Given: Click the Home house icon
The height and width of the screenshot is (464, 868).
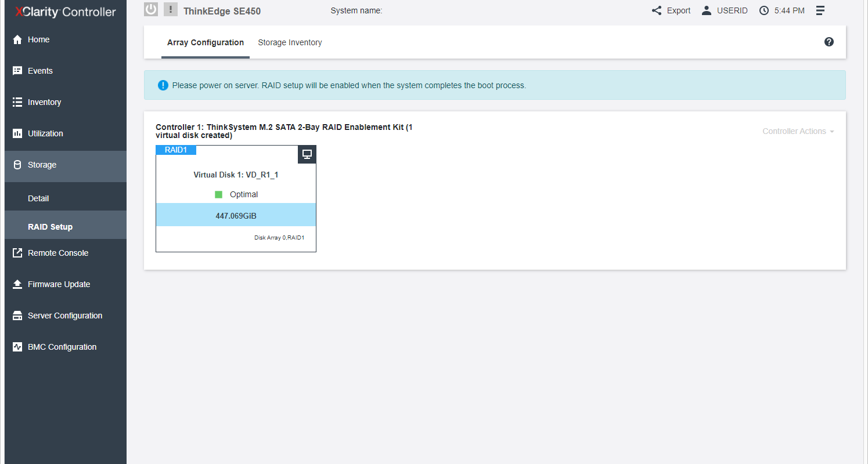Looking at the screenshot, I should (17, 39).
